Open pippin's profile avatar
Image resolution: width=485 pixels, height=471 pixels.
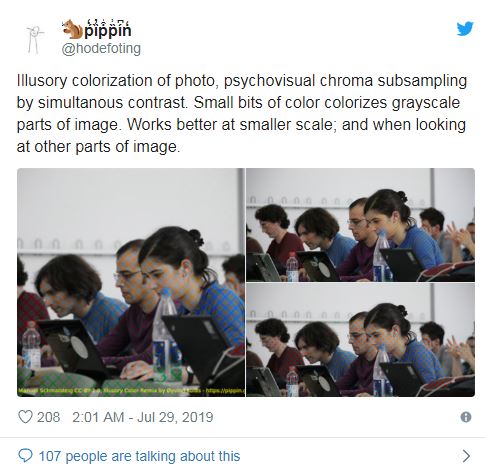pyautogui.click(x=35, y=39)
